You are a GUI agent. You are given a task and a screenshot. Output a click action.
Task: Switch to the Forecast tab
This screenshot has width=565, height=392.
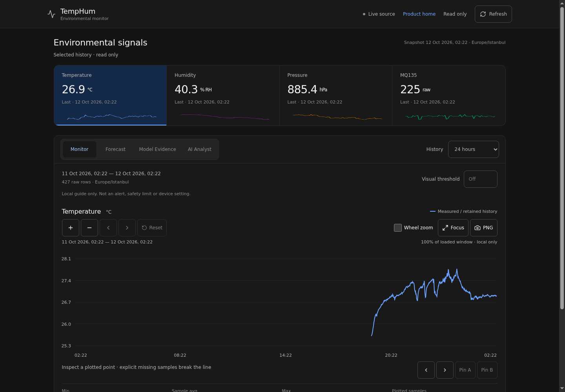[115, 149]
